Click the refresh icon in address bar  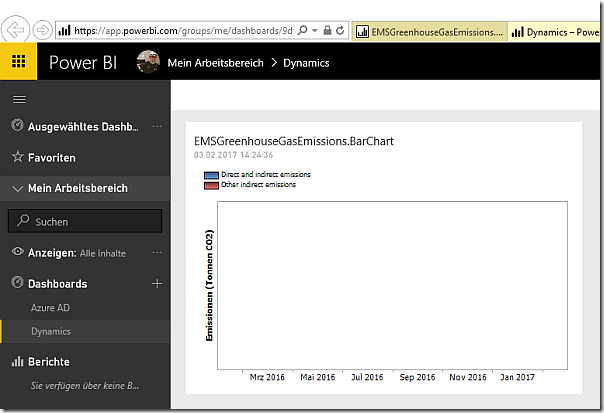(x=343, y=31)
